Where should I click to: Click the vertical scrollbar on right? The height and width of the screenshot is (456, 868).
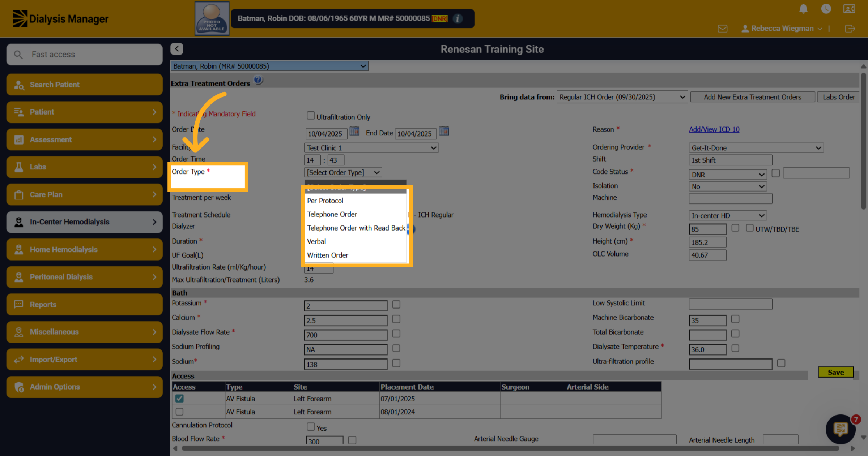coord(864,141)
